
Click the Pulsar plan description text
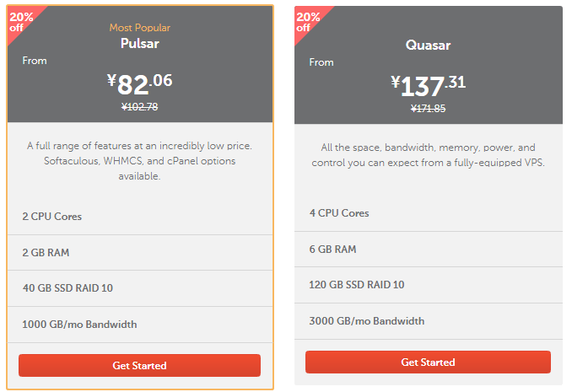point(140,161)
